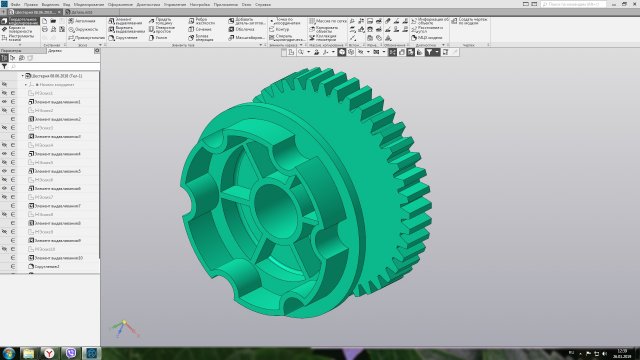Open the zoom tool dropdown arrow

(309, 52)
